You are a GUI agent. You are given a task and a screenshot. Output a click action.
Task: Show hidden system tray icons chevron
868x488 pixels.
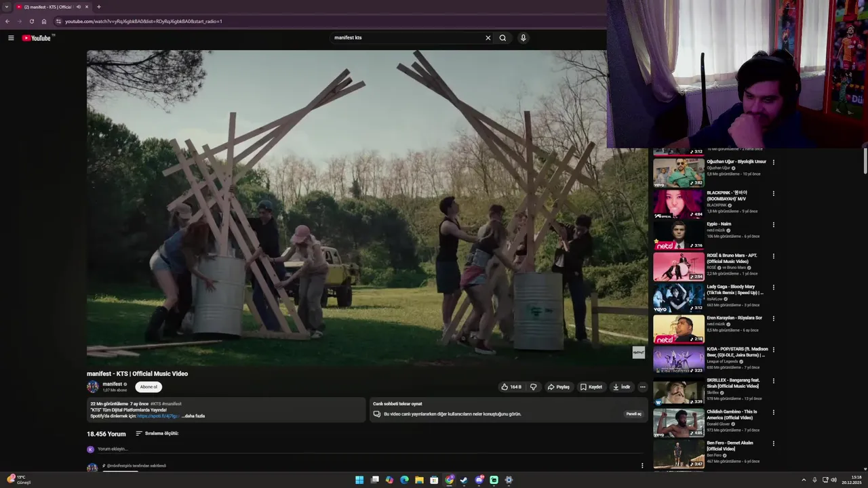[804, 480]
